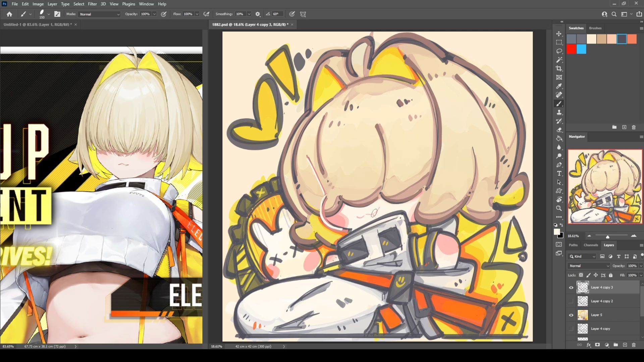The image size is (644, 362).
Task: Expand the Flow dropdown arrow
Action: 197,14
